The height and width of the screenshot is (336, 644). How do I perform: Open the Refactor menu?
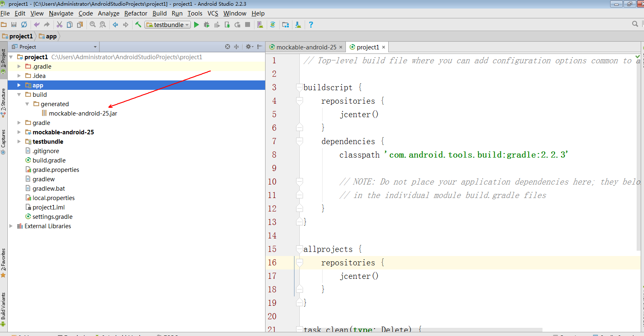pyautogui.click(x=136, y=13)
